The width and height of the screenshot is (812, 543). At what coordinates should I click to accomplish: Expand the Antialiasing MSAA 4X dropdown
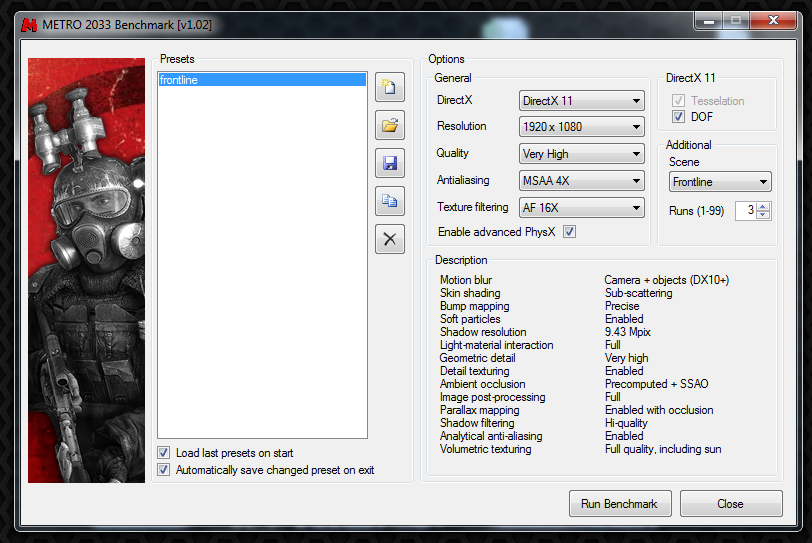(x=582, y=181)
